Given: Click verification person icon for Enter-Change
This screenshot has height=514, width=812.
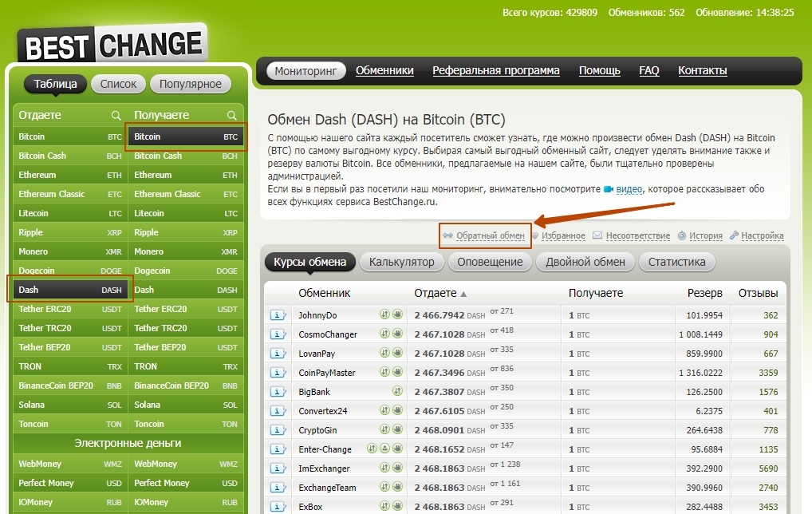Looking at the screenshot, I should coord(384,449).
